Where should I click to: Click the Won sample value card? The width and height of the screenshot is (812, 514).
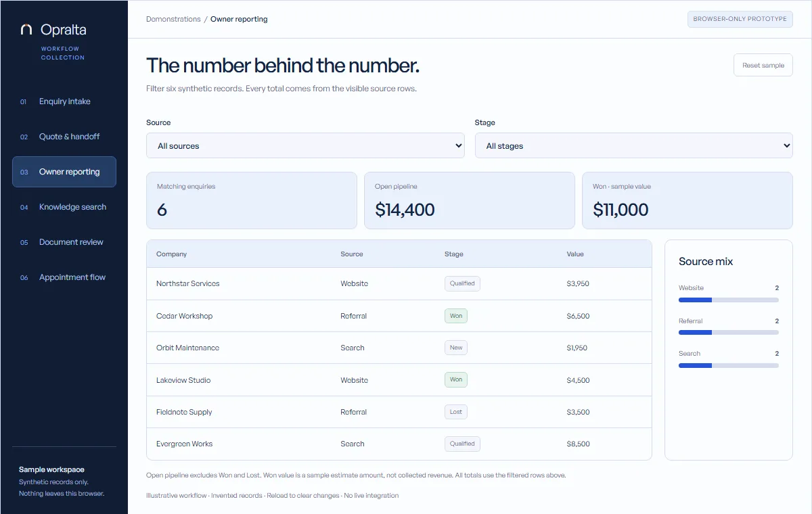pyautogui.click(x=687, y=200)
